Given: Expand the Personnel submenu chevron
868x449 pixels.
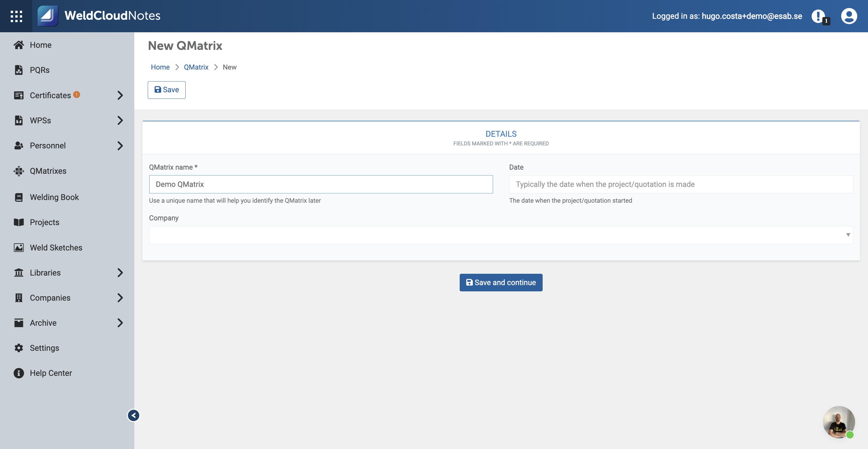Looking at the screenshot, I should tap(120, 146).
